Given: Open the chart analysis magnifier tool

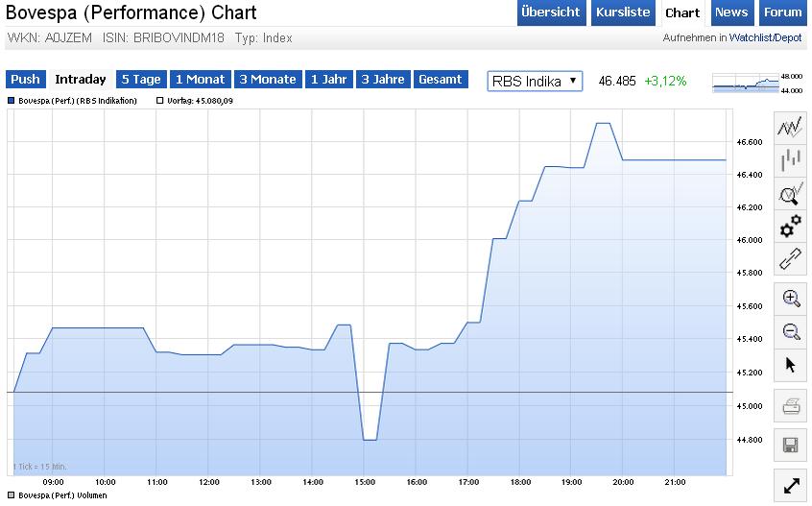Looking at the screenshot, I should pos(791,193).
